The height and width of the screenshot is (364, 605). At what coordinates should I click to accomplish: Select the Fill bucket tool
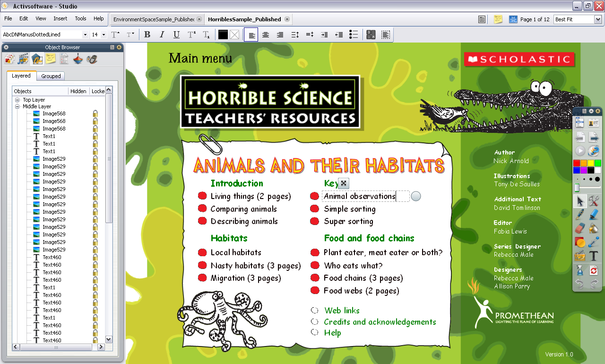[x=594, y=229]
